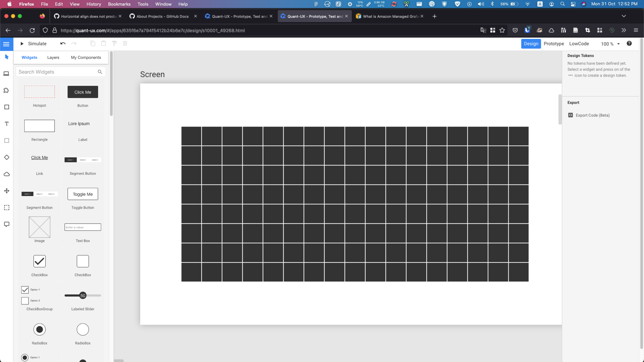Switch to the Layers tab

pyautogui.click(x=53, y=57)
